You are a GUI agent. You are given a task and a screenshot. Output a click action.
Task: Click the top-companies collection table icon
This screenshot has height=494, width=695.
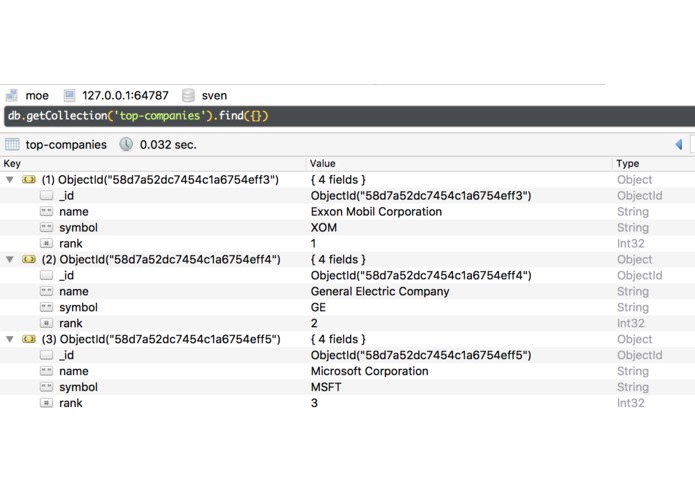click(12, 144)
